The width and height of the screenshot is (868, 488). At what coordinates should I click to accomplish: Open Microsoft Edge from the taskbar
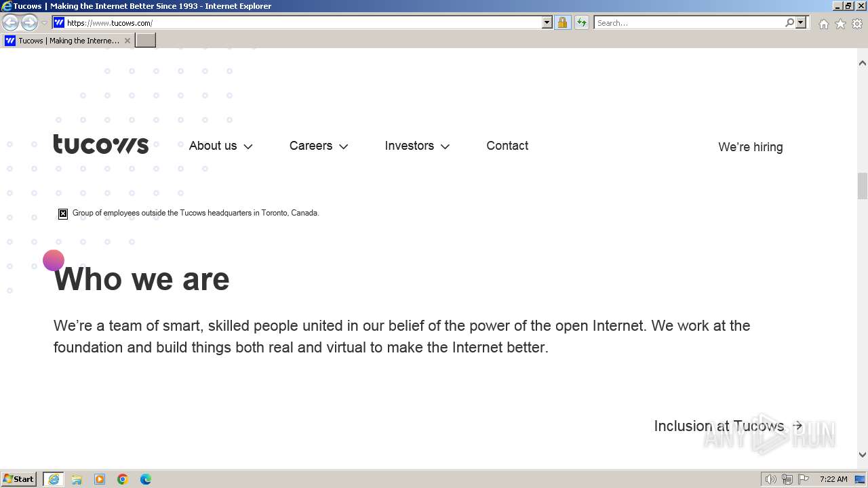[x=146, y=479]
